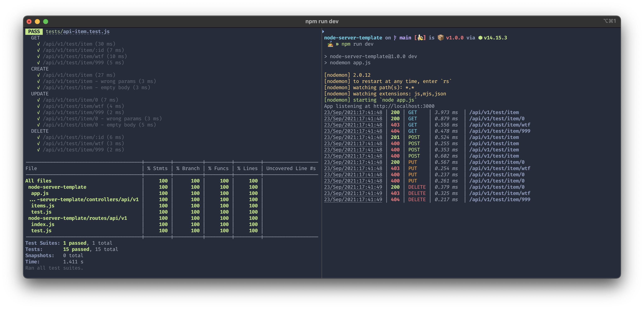The image size is (644, 309).
Task: Click the window title 'npm run dev'
Action: pyautogui.click(x=322, y=22)
